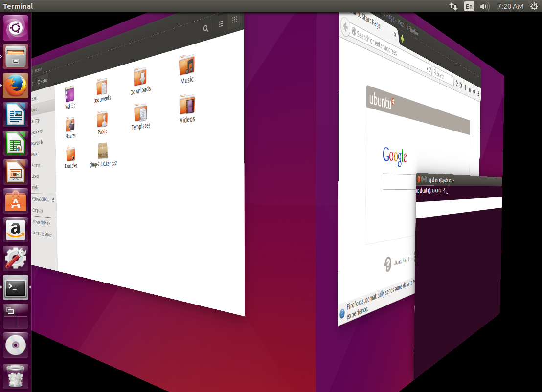This screenshot has height=392, width=542.
Task: Click the info icon in Firefox notification
Action: tap(342, 313)
